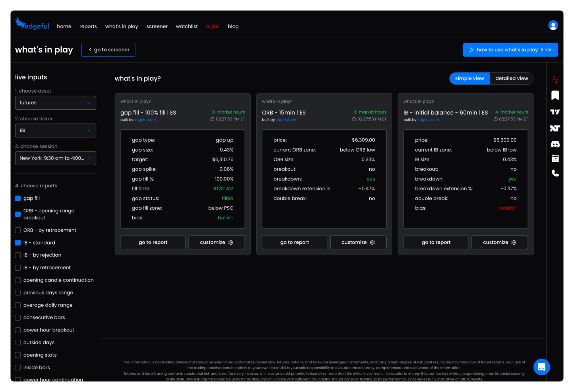Click customize on the ORB card

[x=358, y=242]
